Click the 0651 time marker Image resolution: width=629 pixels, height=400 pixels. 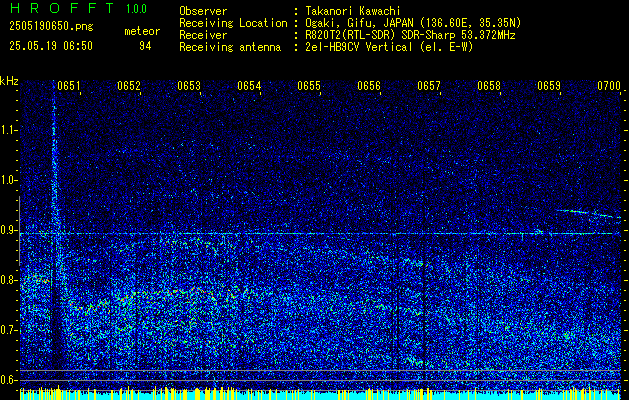click(68, 86)
